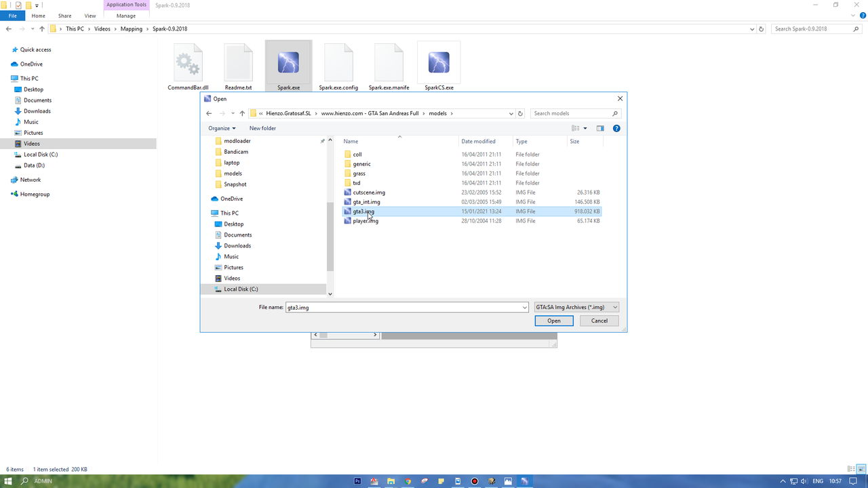Go up one folder level in Open dialog

coord(242,113)
